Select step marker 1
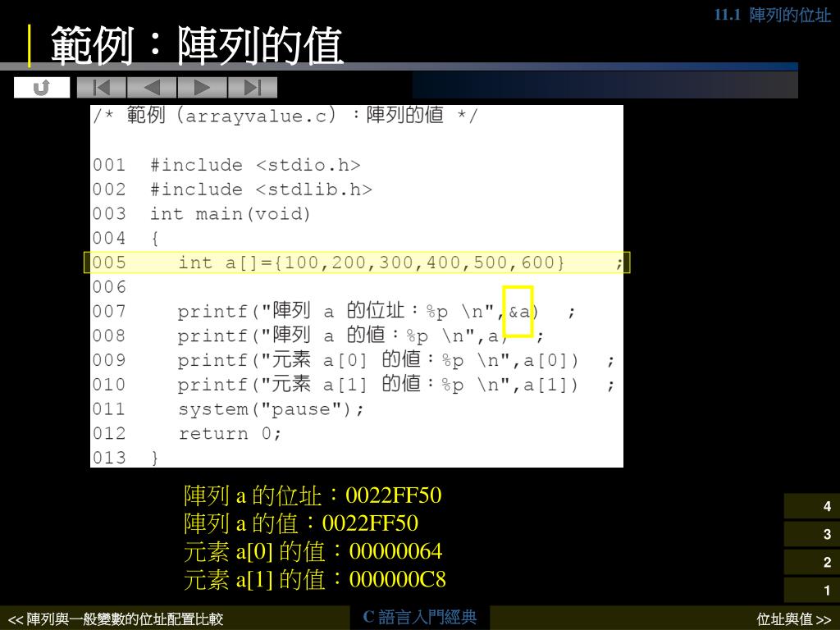This screenshot has width=840, height=630. click(x=811, y=590)
